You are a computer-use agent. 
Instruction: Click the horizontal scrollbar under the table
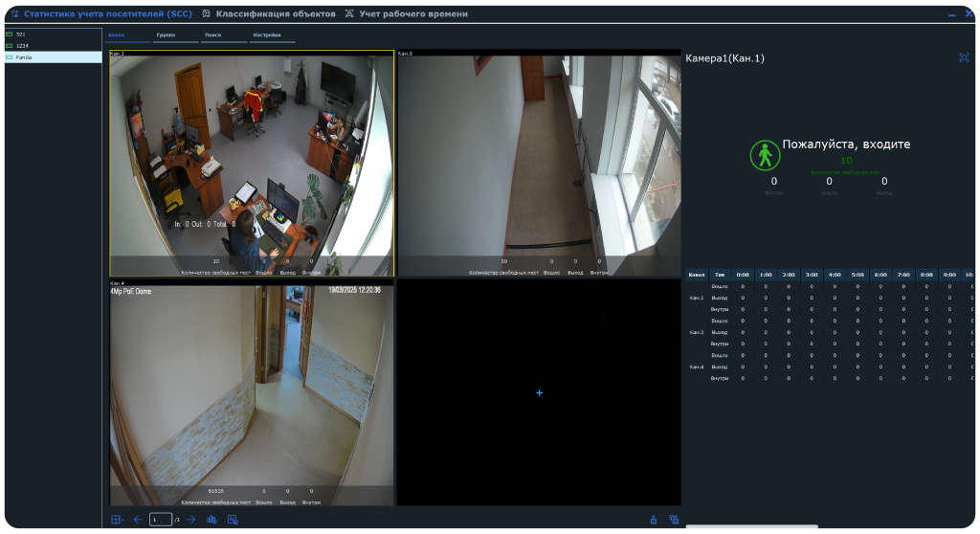click(x=751, y=526)
